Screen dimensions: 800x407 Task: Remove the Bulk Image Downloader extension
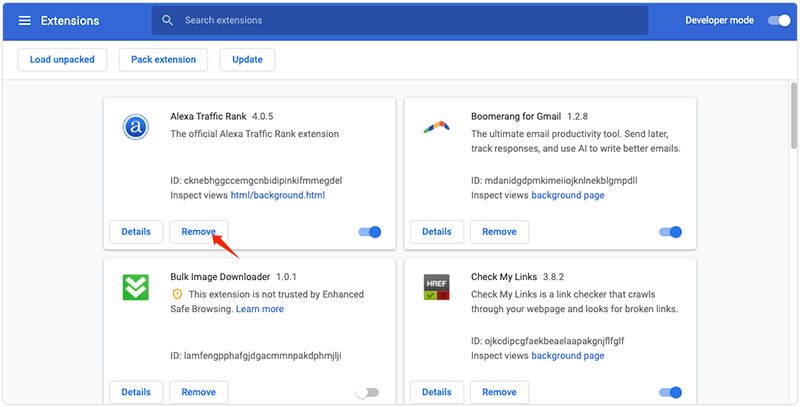pos(198,392)
